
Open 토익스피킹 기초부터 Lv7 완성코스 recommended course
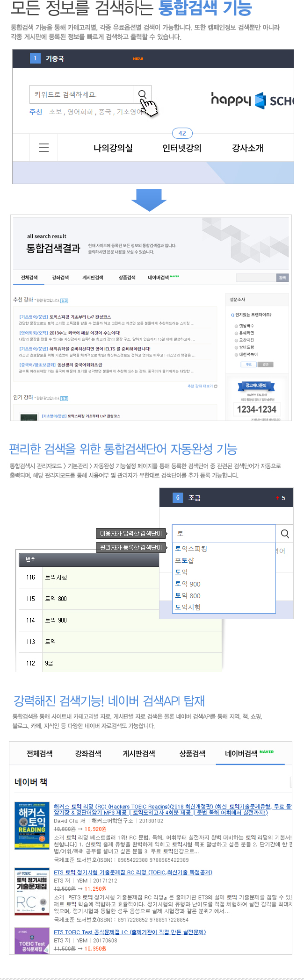coord(65,316)
